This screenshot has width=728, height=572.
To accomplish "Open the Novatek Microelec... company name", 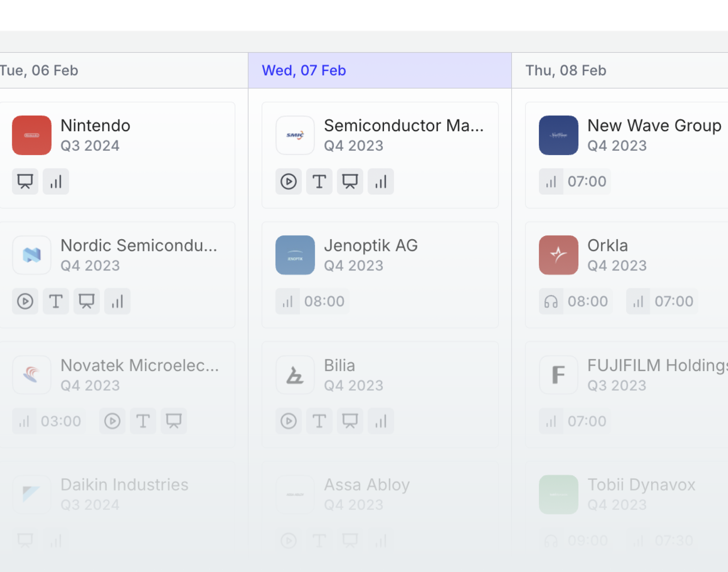I will coord(140,366).
